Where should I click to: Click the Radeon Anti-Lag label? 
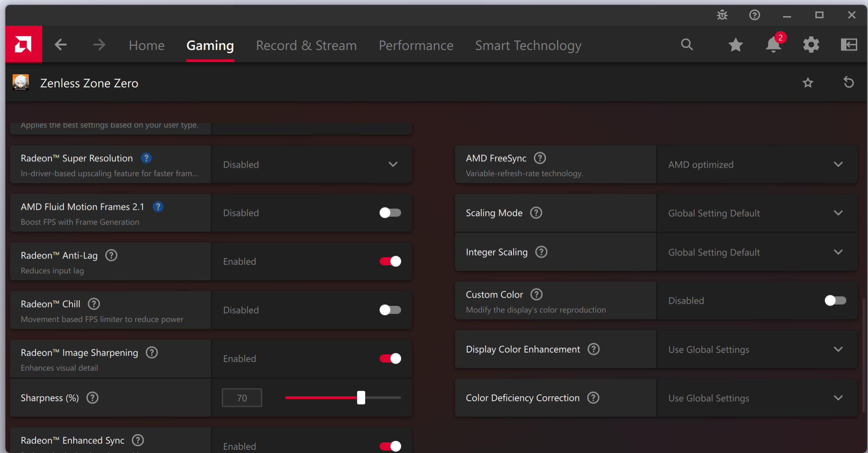pyautogui.click(x=59, y=256)
